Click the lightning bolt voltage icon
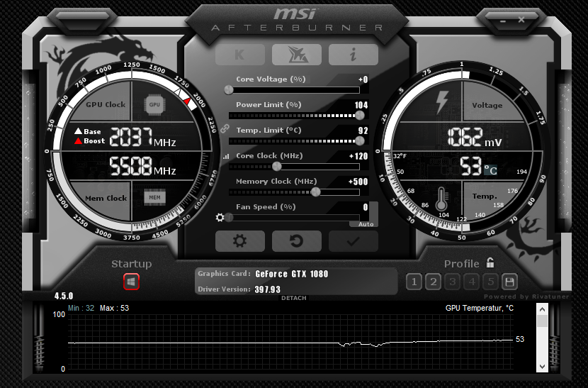Screen dimensions: 588x388 pos(442,102)
